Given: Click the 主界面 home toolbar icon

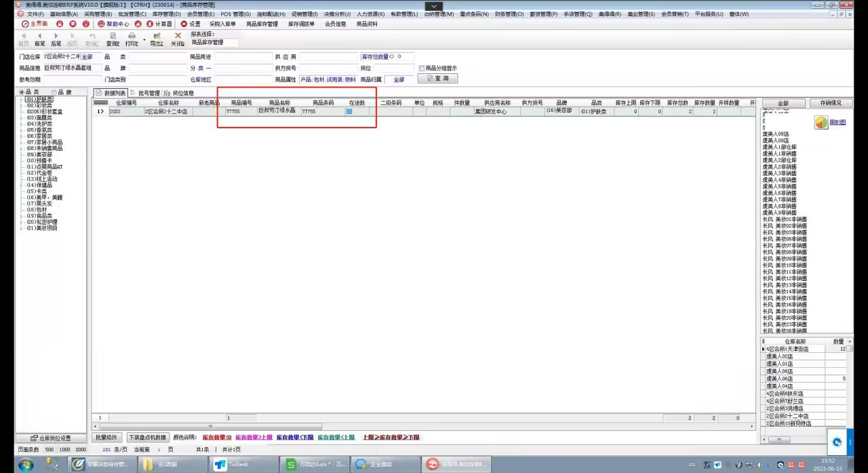Looking at the screenshot, I should click(33, 24).
